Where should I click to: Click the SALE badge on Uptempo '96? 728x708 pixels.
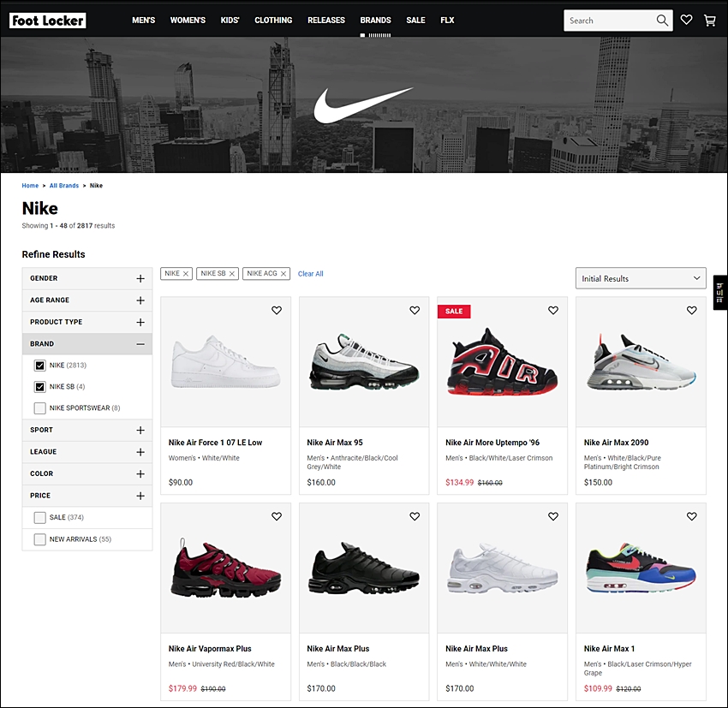coord(454,312)
